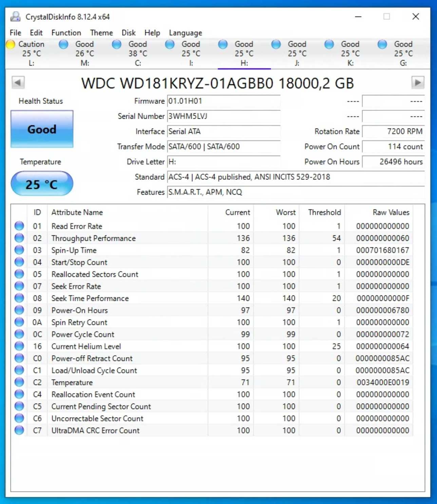Click status orb for Seek Error Rate
Image resolution: width=437 pixels, height=504 pixels.
click(x=19, y=286)
